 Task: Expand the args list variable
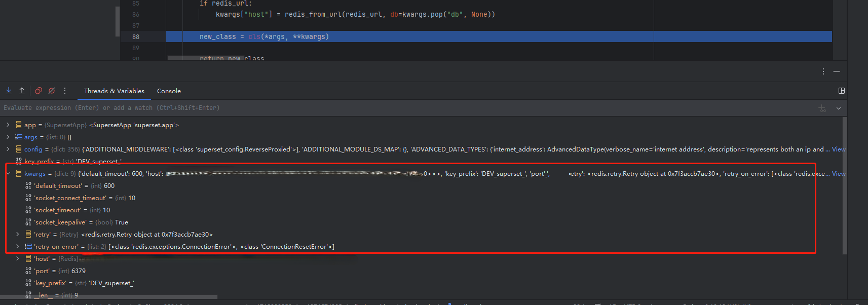pos(8,137)
